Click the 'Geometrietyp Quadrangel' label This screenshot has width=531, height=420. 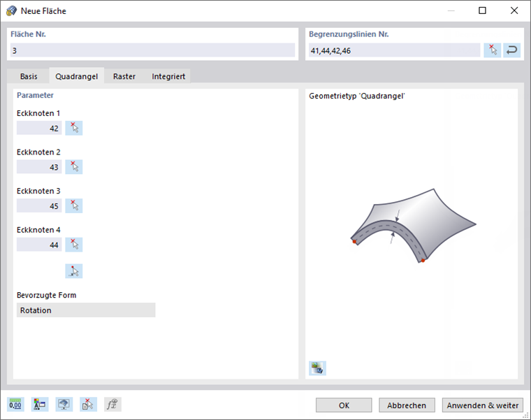click(x=357, y=96)
